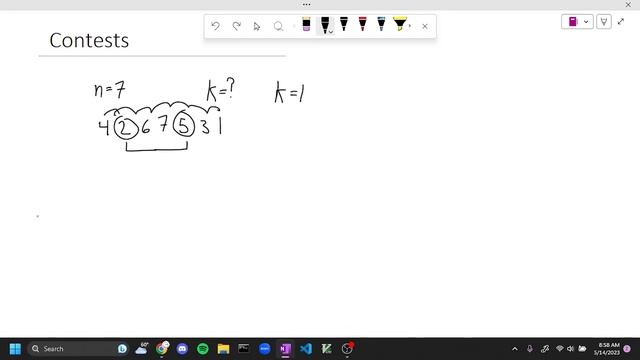The width and height of the screenshot is (640, 360).
Task: Open Visual Studio Code from taskbar
Action: [x=306, y=349]
